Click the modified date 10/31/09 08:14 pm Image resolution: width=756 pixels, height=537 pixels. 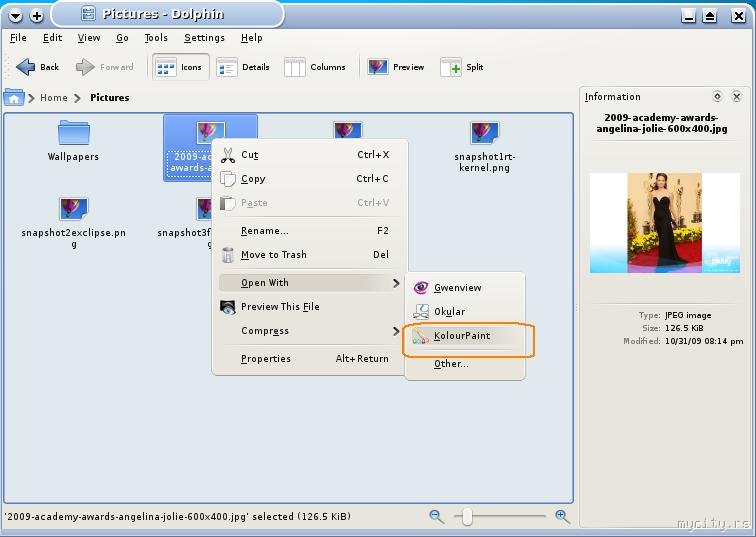[704, 341]
